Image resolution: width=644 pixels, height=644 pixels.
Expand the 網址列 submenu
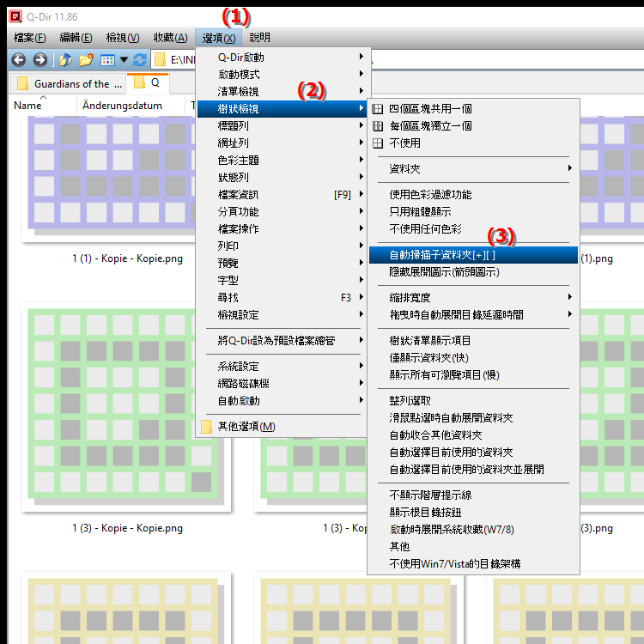(282, 143)
